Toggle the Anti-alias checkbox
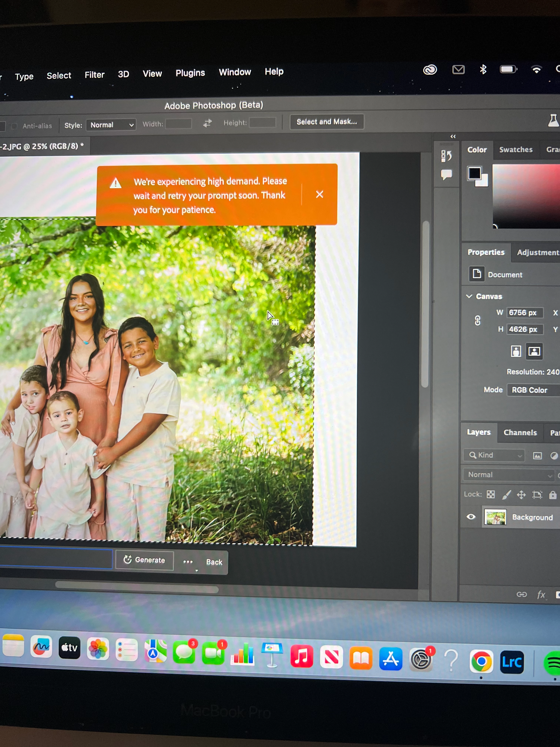560x747 pixels. [14, 126]
